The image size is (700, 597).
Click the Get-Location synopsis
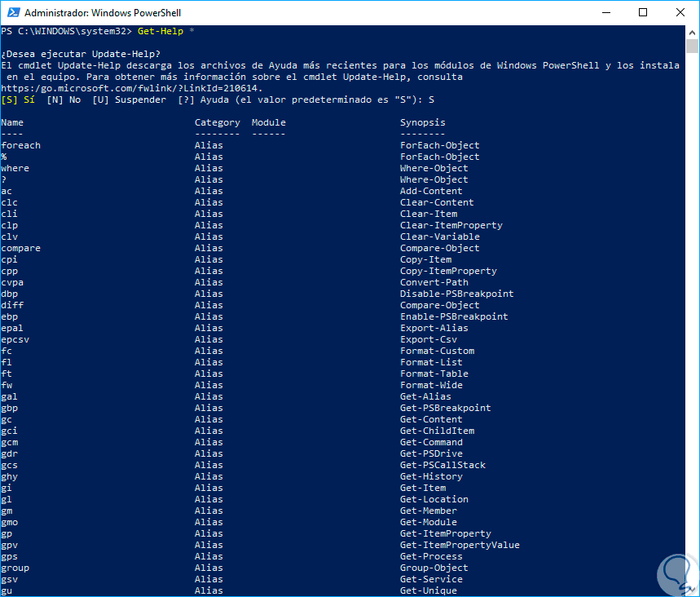coord(434,499)
